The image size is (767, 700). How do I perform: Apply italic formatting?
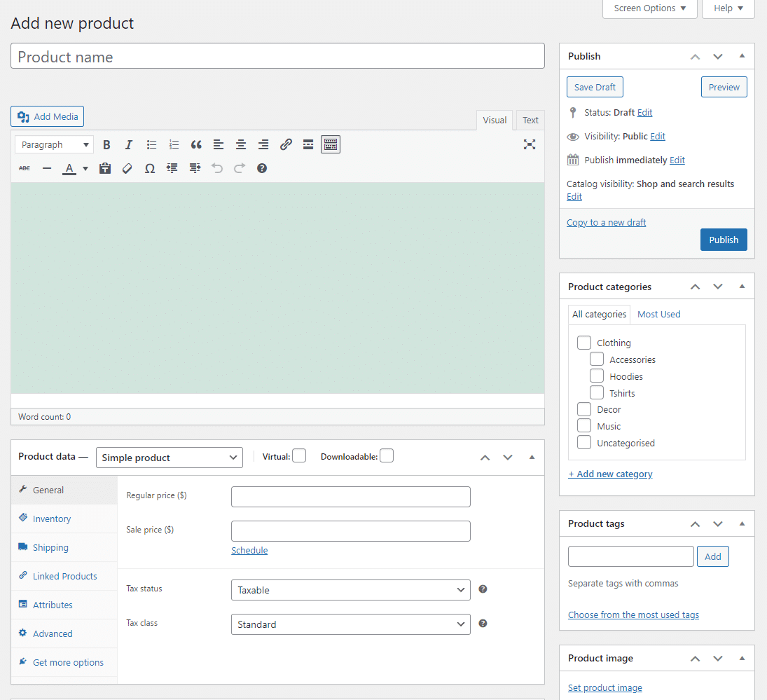pos(128,144)
